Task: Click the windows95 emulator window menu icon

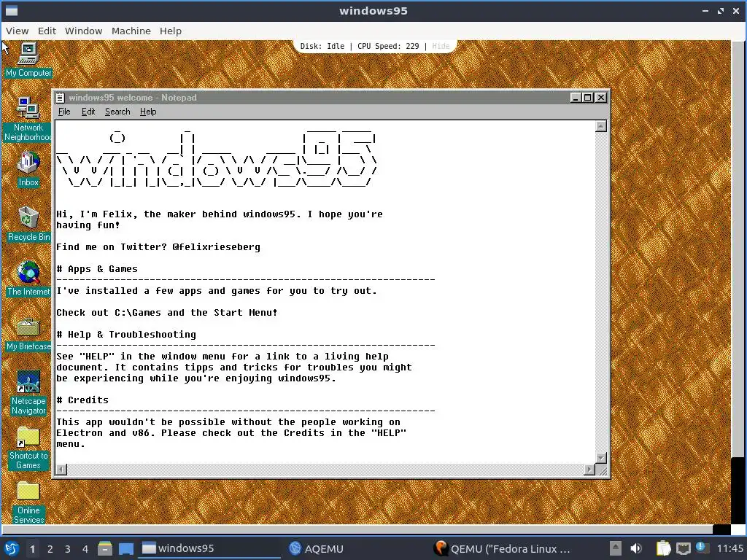Action: pyautogui.click(x=12, y=10)
